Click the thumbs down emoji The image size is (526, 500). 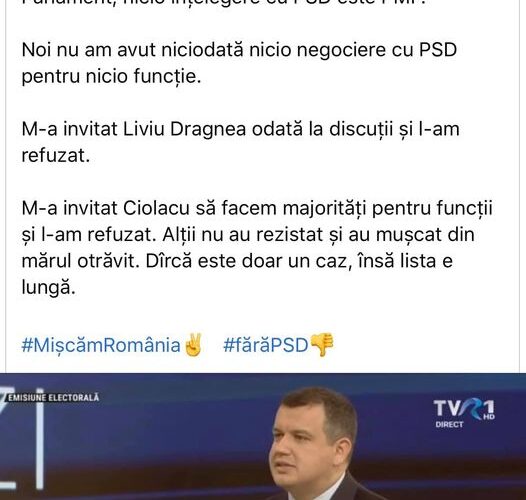coord(322,345)
